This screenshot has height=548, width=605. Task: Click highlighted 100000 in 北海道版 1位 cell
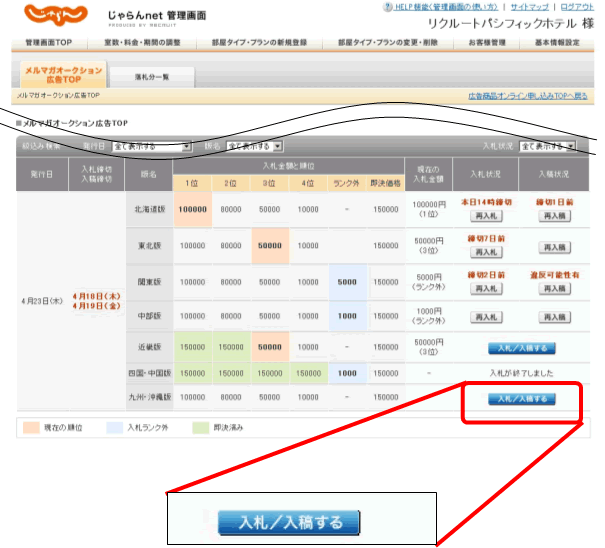coord(193,209)
